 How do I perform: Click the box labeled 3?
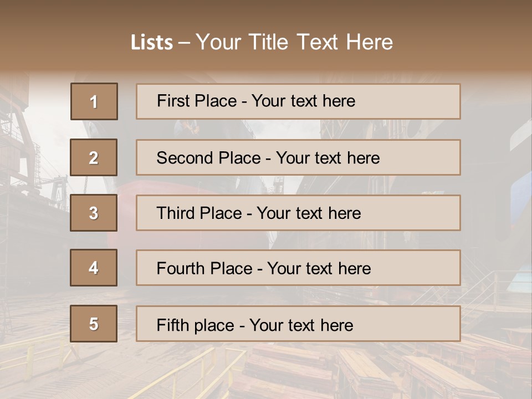coord(94,213)
